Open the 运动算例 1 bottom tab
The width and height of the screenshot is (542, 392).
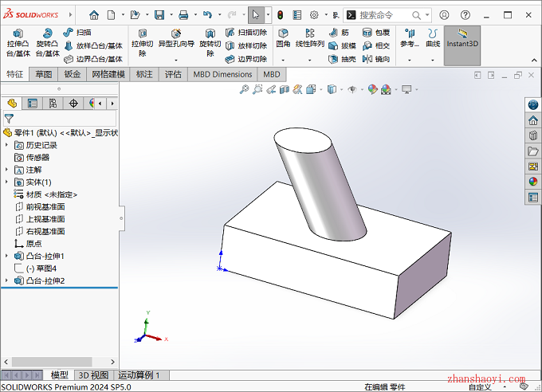pyautogui.click(x=139, y=375)
